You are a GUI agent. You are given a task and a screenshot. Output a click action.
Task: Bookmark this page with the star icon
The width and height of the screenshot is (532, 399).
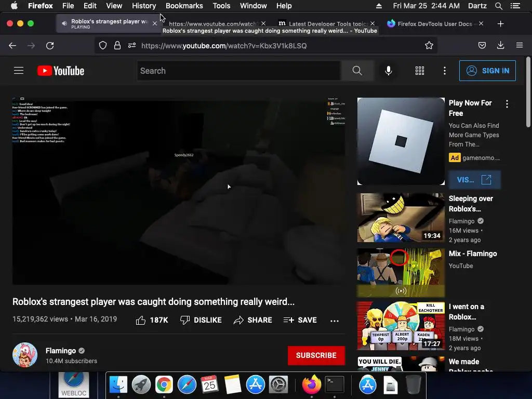pyautogui.click(x=429, y=46)
